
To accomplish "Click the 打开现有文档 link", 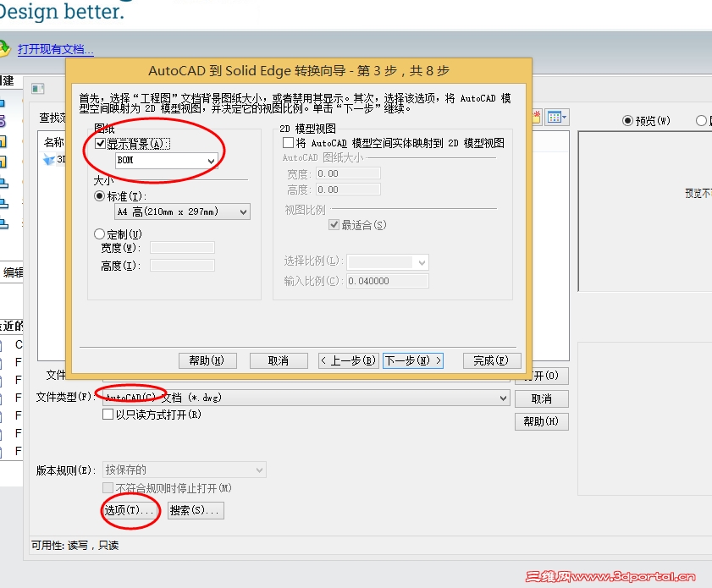I will click(x=55, y=49).
